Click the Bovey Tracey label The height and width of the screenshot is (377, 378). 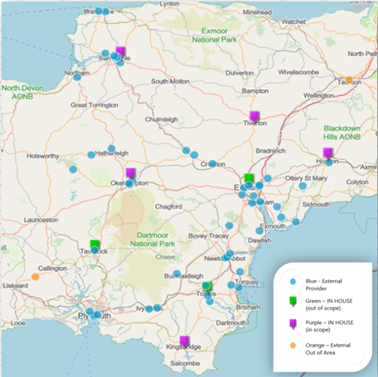tap(209, 236)
